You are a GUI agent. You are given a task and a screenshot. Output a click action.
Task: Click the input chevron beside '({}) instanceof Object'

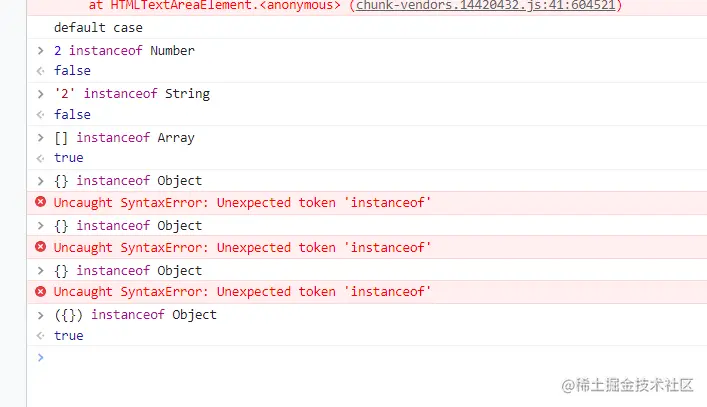(40, 315)
